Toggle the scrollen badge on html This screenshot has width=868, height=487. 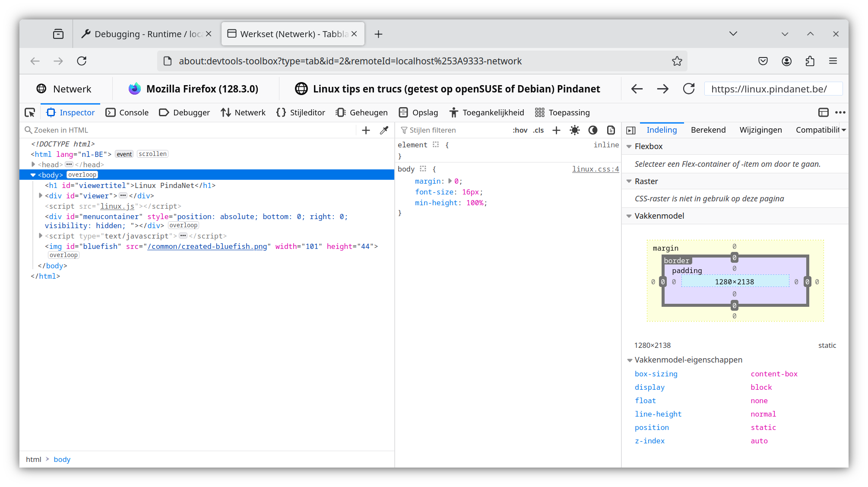152,154
